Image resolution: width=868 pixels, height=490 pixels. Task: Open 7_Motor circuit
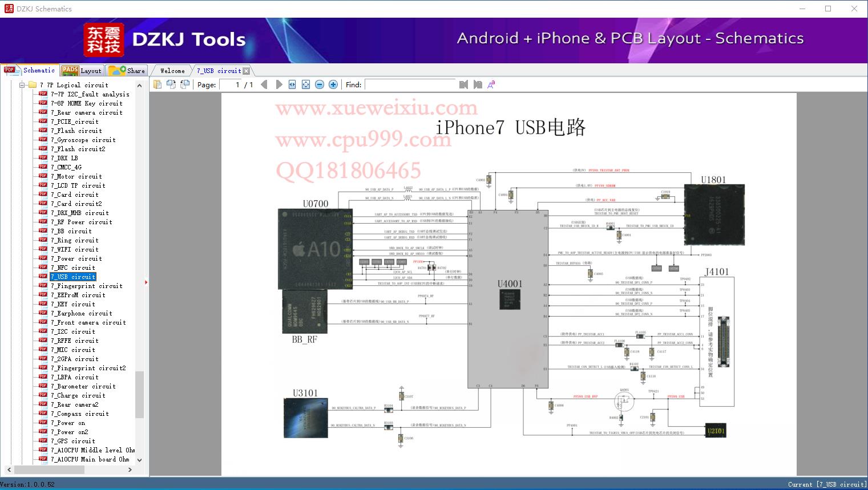click(76, 176)
